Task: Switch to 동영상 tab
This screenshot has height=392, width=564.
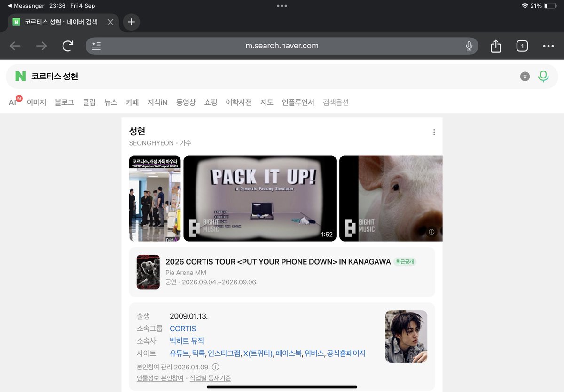Action: [186, 102]
